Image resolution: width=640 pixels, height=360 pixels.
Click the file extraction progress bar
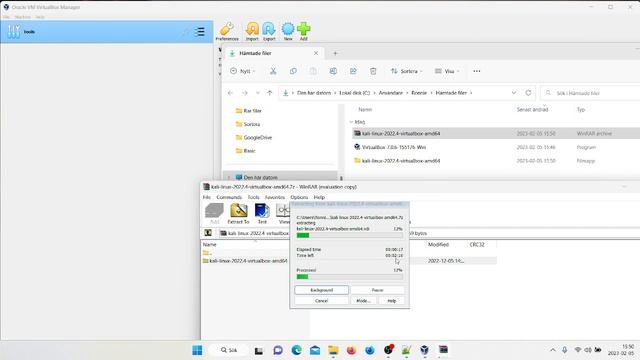tap(350, 235)
